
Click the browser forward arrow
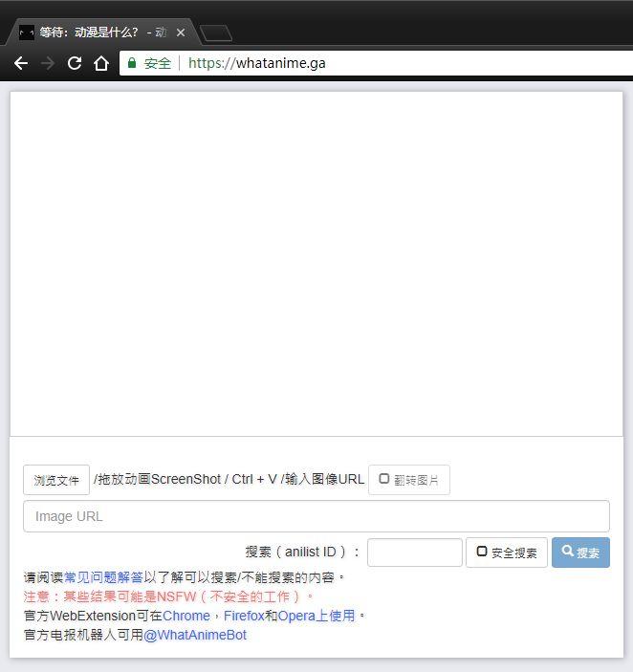(48, 63)
